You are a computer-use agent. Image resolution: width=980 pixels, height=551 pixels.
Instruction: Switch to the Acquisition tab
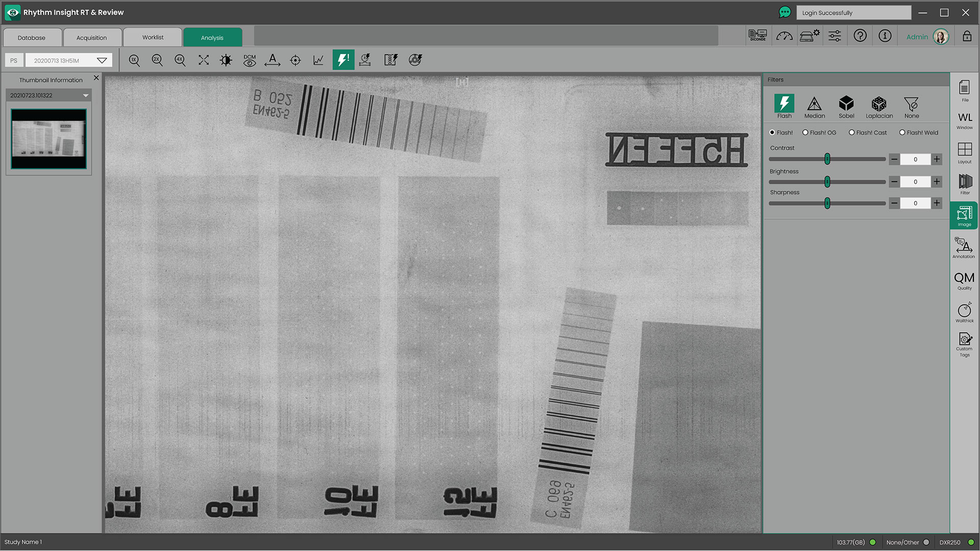[92, 38]
